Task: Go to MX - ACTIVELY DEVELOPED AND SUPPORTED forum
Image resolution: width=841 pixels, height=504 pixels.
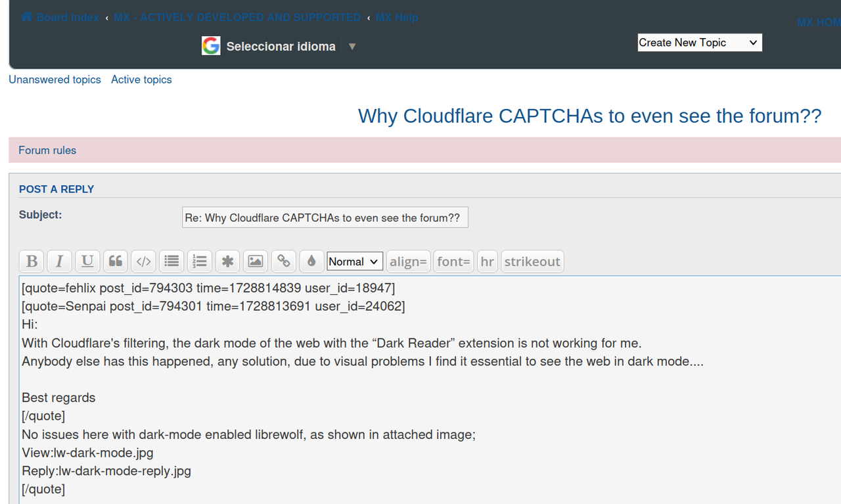Action: [238, 17]
